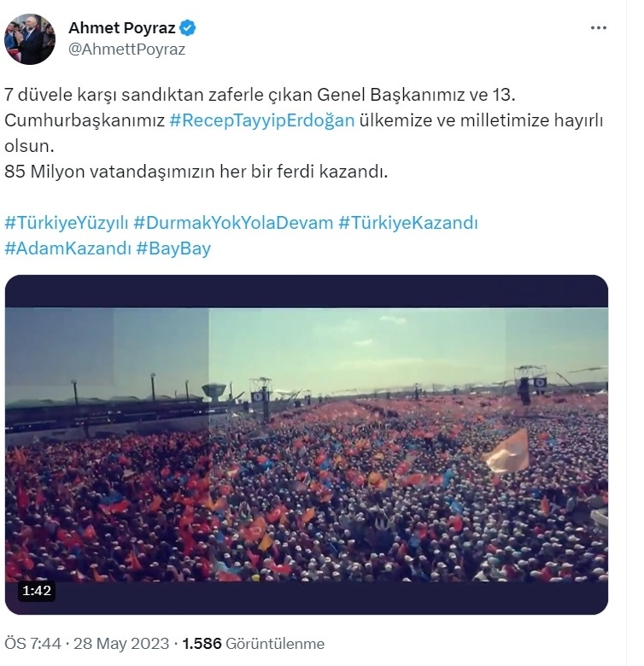Click the '85 Milyon vatandaşımızın' sentence
The height and width of the screenshot is (666, 644).
tap(196, 172)
